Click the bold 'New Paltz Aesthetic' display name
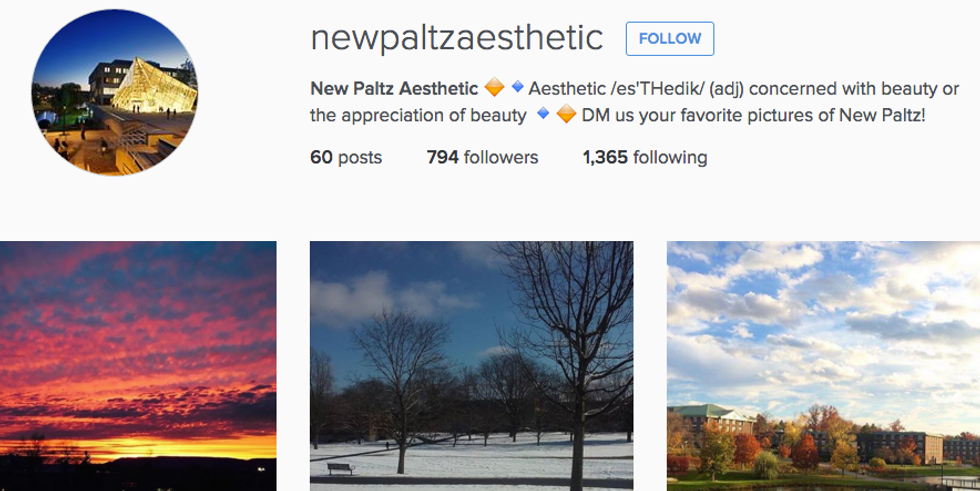This screenshot has height=491, width=980. coord(394,89)
